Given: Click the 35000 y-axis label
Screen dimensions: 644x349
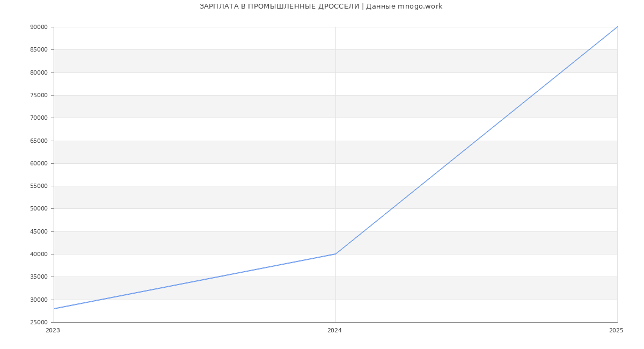Looking at the screenshot, I should click(x=39, y=277).
